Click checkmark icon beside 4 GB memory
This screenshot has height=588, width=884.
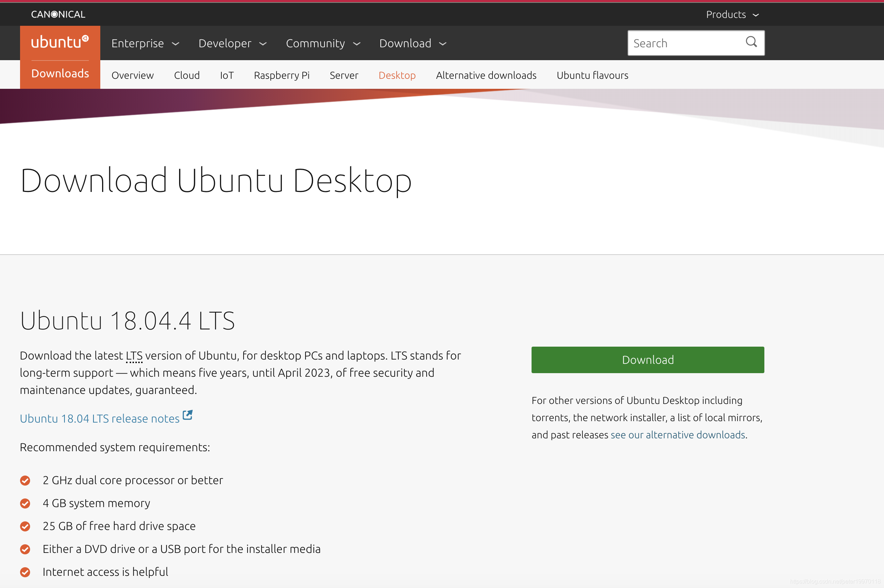(x=25, y=503)
